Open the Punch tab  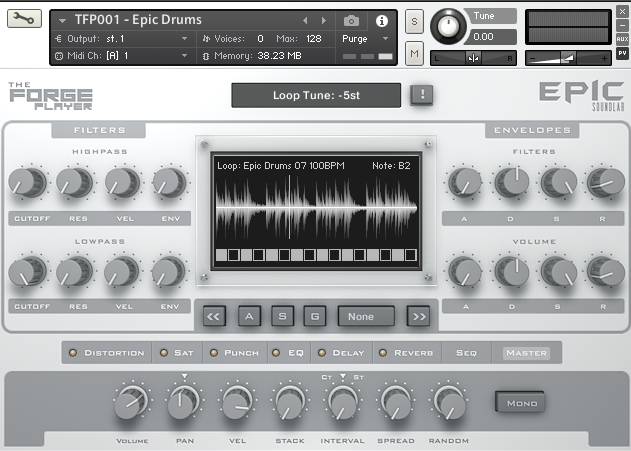(241, 353)
